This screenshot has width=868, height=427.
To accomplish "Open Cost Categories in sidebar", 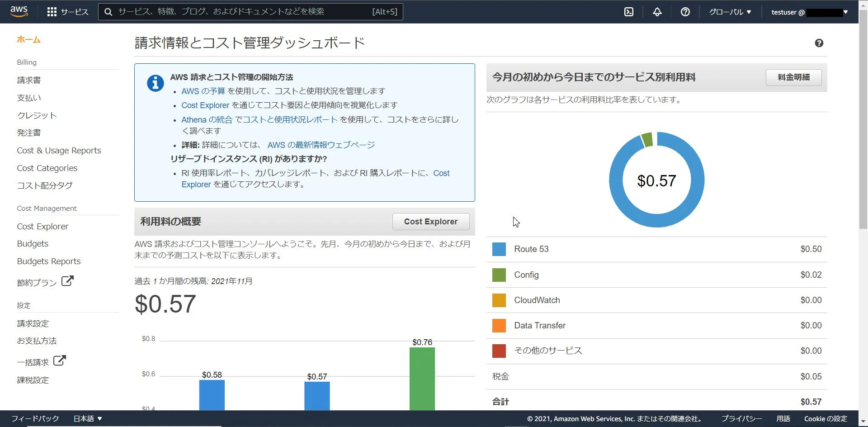I will point(47,168).
